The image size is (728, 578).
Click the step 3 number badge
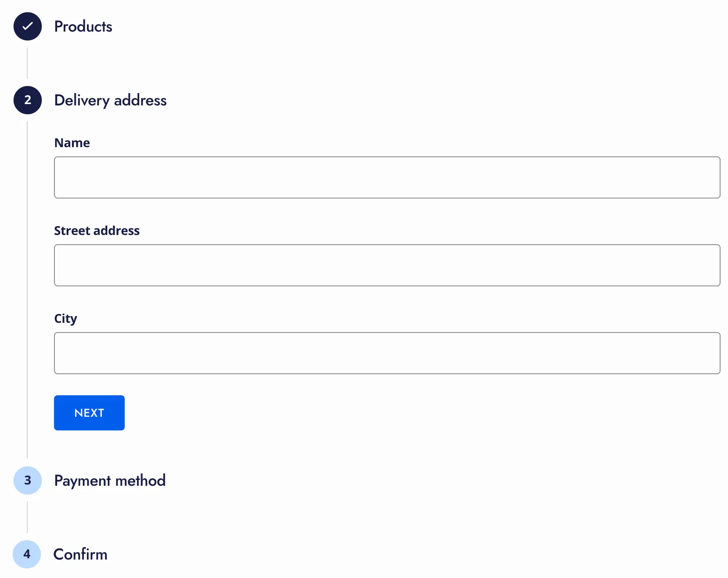click(x=28, y=480)
